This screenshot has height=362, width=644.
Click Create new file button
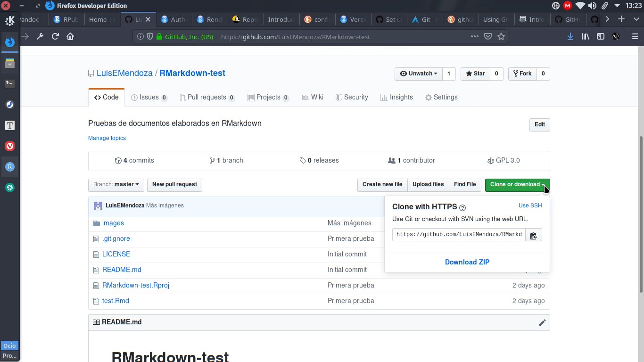tap(382, 185)
